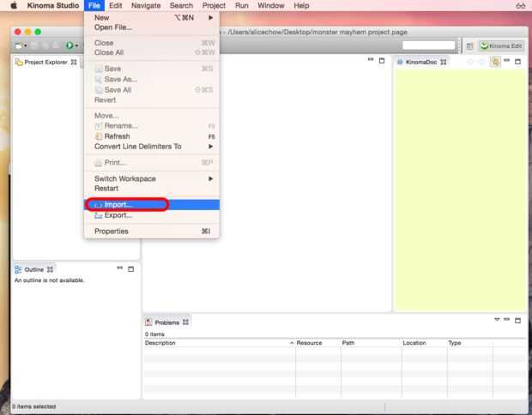Maximize the Problems view
The image size is (532, 415).
click(x=517, y=321)
